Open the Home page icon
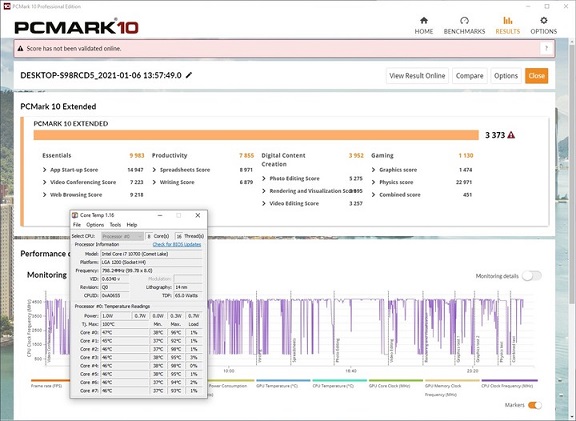The image size is (576, 421). [424, 20]
